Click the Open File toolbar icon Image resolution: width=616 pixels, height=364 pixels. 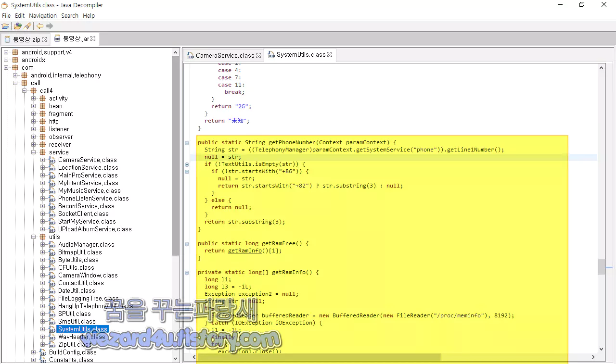tap(5, 26)
